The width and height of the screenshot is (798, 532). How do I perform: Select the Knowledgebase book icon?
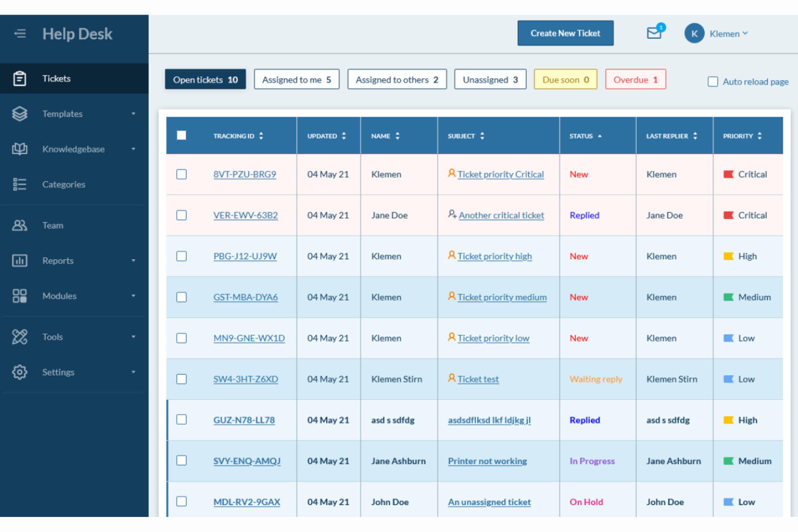(x=19, y=149)
